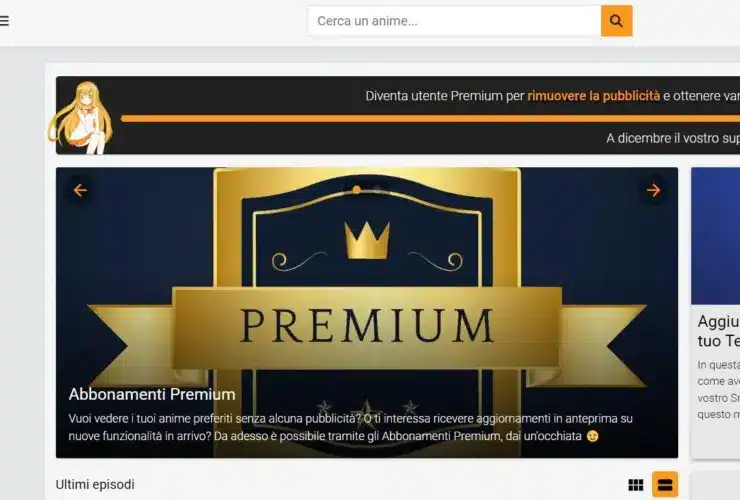This screenshot has width=740, height=500.
Task: Click the Premium slide description text
Action: click(350, 427)
